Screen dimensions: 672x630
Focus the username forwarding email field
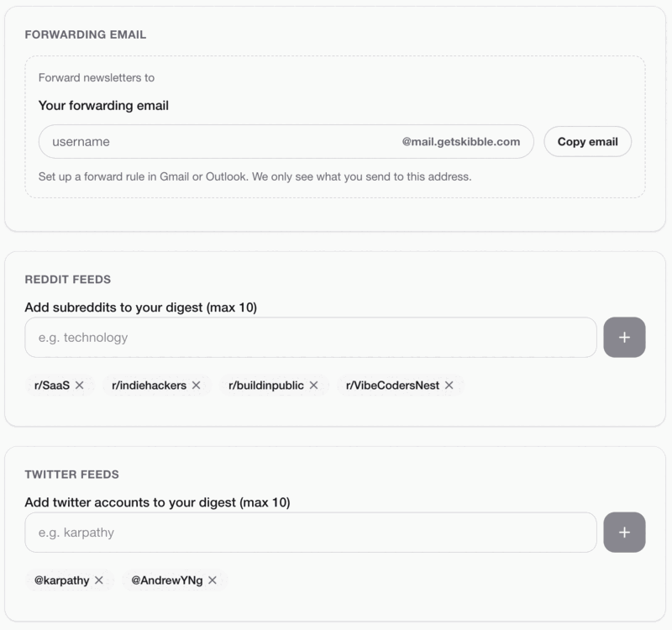(218, 142)
